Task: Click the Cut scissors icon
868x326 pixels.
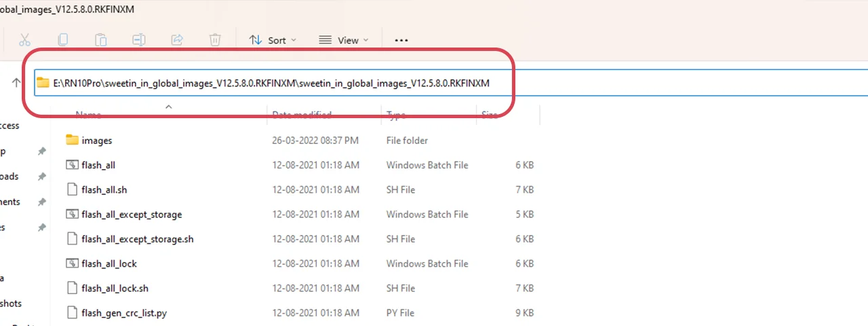Action: [25, 40]
